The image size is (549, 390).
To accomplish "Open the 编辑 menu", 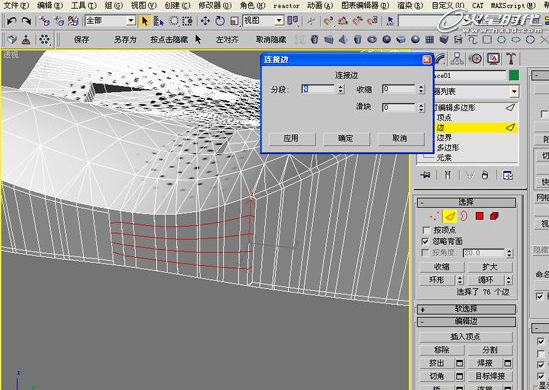I will click(50, 5).
